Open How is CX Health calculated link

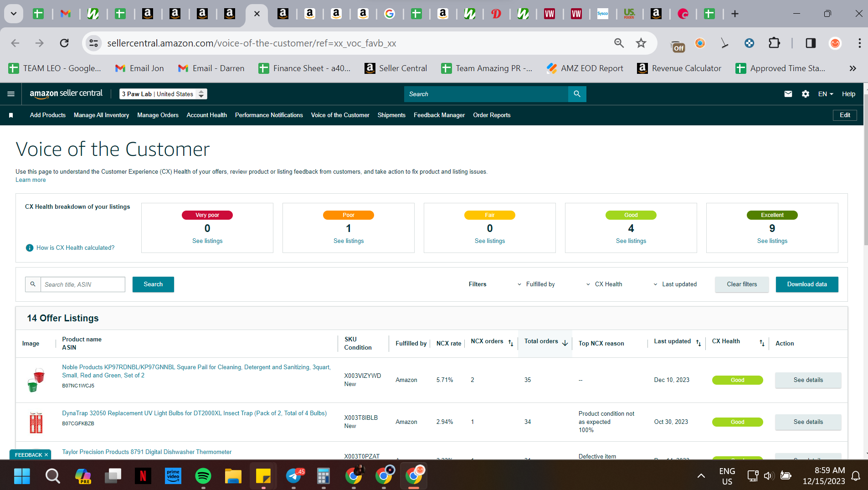click(75, 248)
